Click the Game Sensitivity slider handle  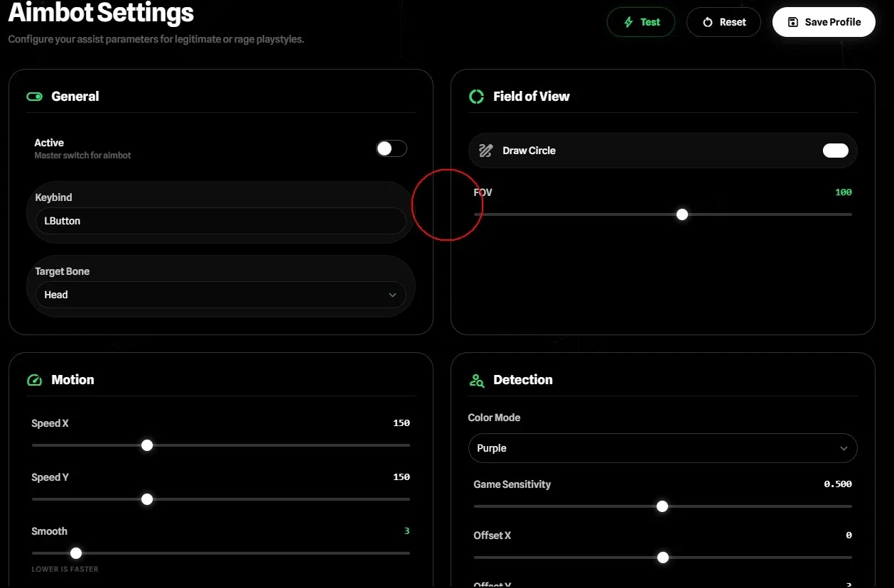coord(662,506)
